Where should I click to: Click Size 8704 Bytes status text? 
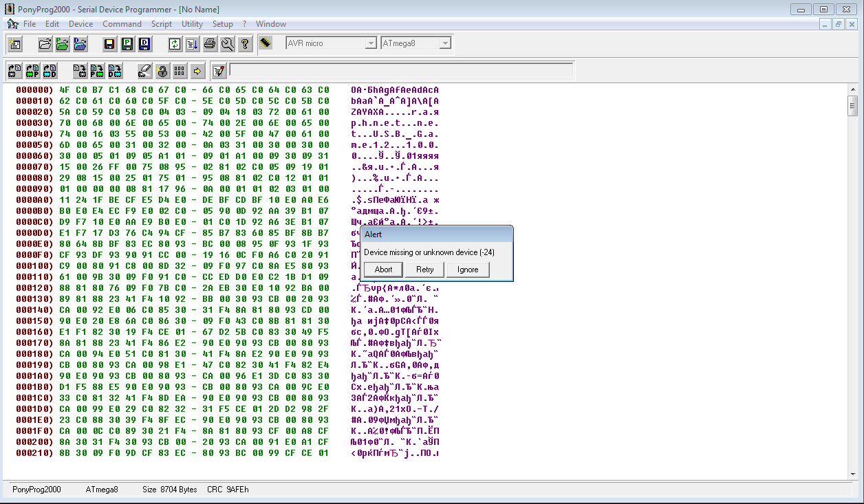[x=170, y=490]
